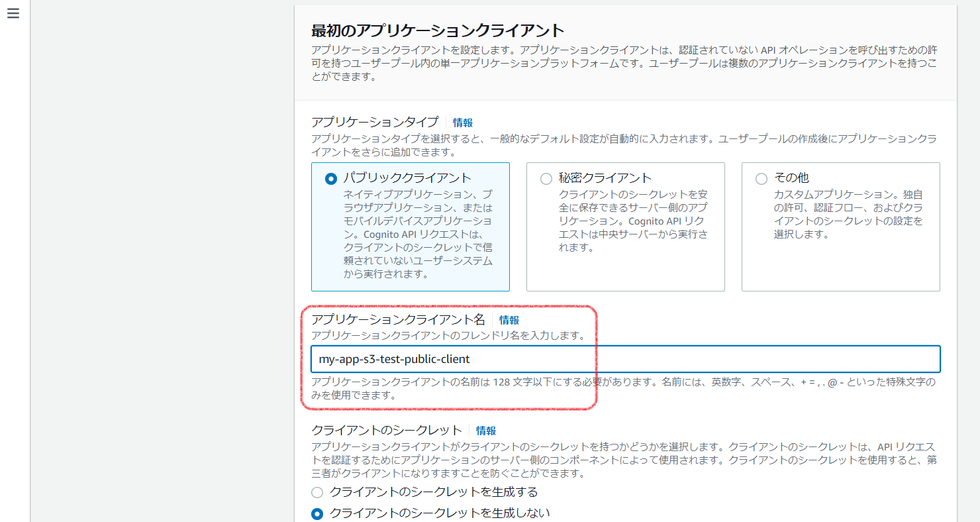The image size is (980, 522).
Task: Select the その他 application type
Action: (x=761, y=178)
